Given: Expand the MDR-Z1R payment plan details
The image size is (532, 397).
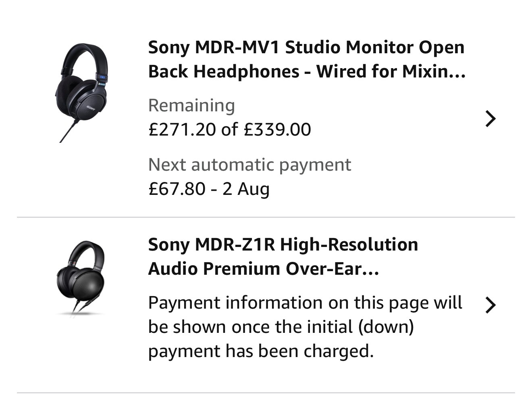Looking at the screenshot, I should click(x=490, y=305).
